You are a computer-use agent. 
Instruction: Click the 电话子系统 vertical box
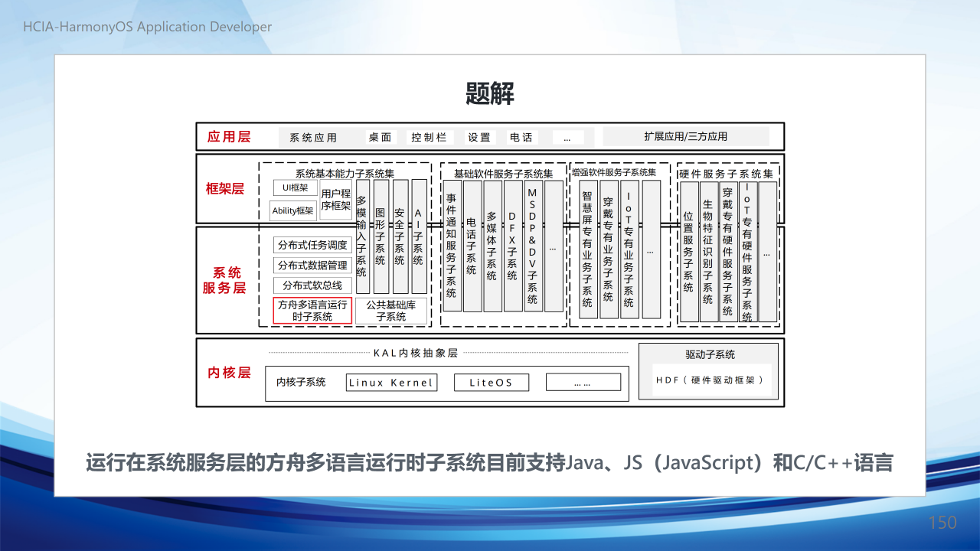pos(472,246)
